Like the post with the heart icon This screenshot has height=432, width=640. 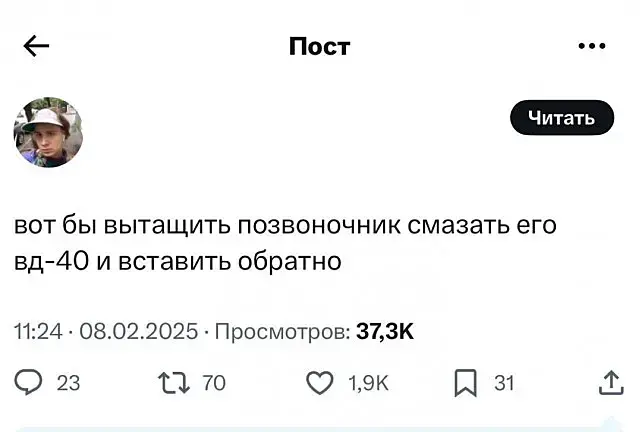(318, 381)
